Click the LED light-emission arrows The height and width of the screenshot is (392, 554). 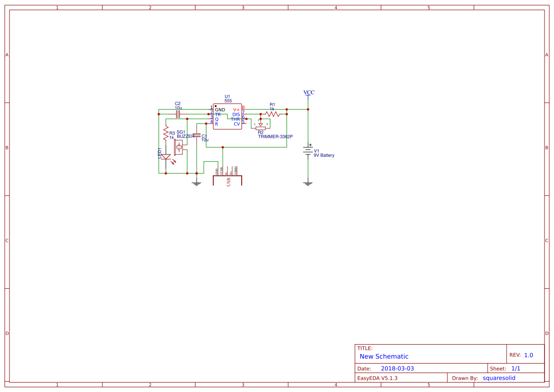(x=173, y=162)
